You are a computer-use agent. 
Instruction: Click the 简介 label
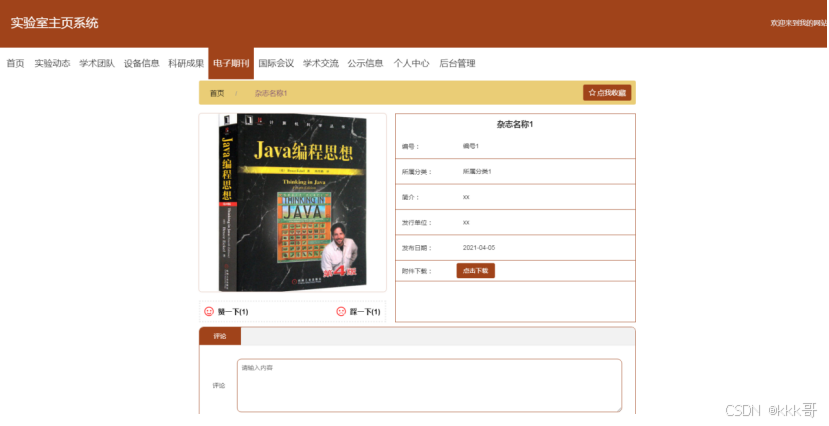(x=410, y=197)
